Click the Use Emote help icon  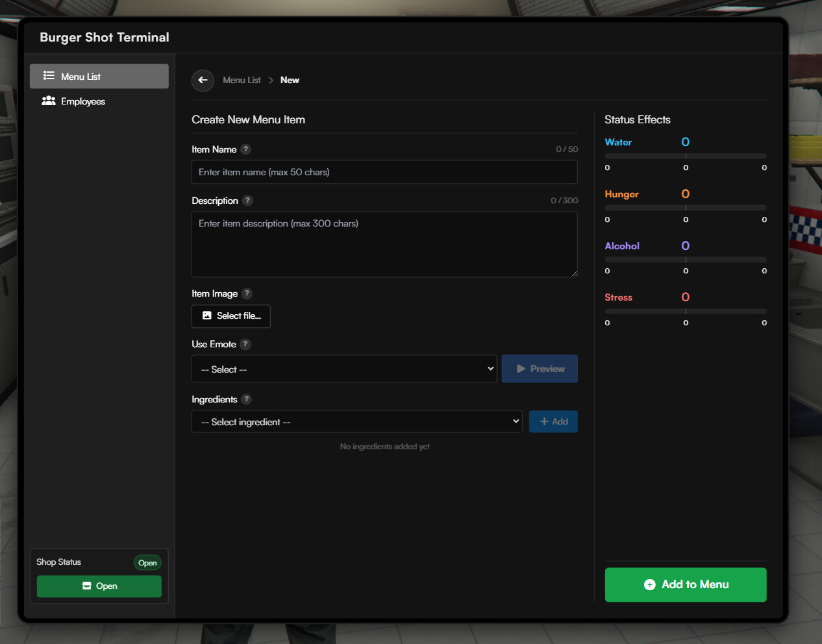(245, 344)
